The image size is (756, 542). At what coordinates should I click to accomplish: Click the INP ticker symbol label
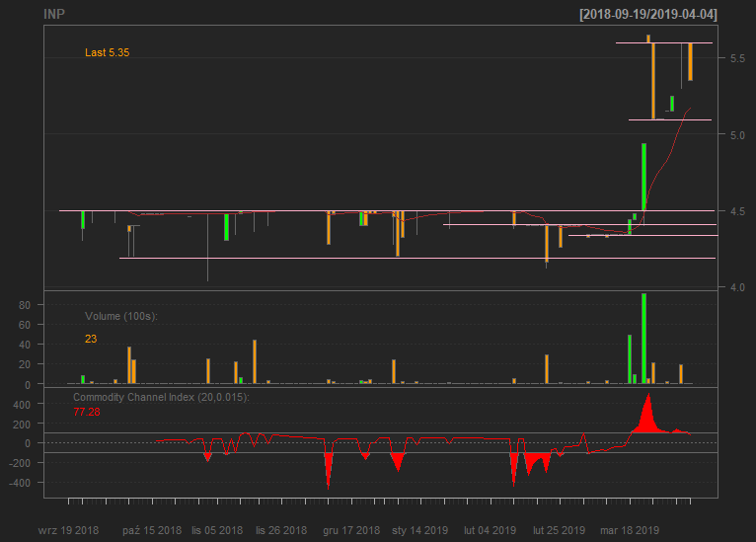click(x=54, y=15)
